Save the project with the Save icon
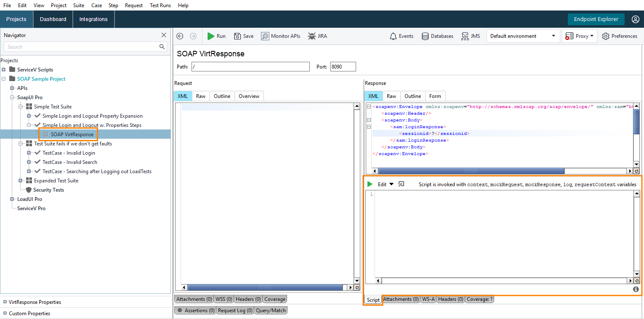The width and height of the screenshot is (644, 319). coord(244,36)
